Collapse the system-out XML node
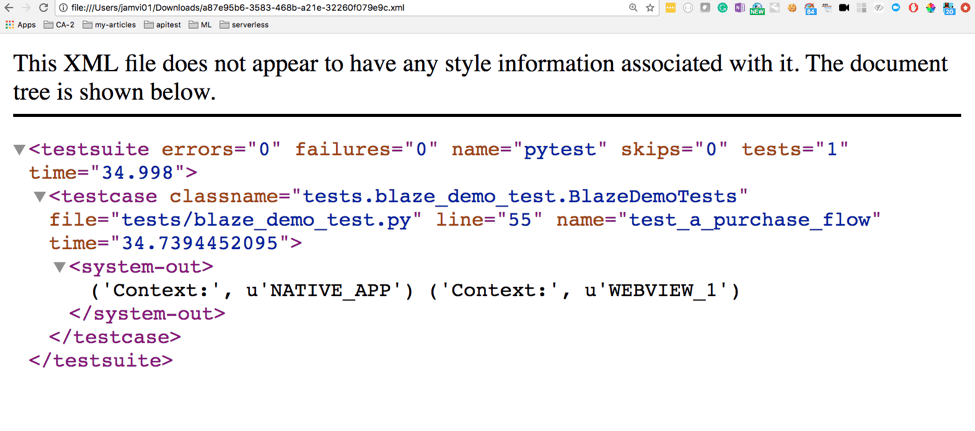975x431 pixels. pyautogui.click(x=60, y=267)
